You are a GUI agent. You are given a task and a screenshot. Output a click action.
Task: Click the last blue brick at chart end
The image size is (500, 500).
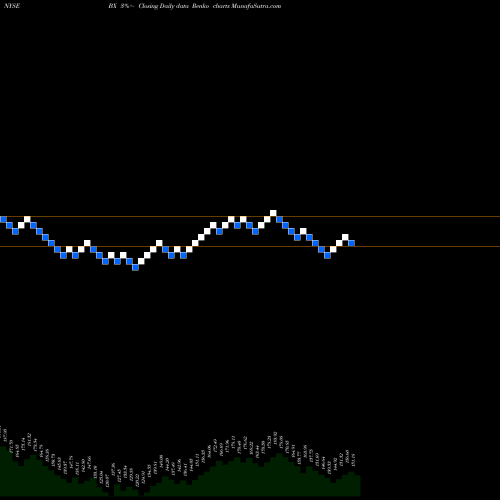[x=351, y=243]
